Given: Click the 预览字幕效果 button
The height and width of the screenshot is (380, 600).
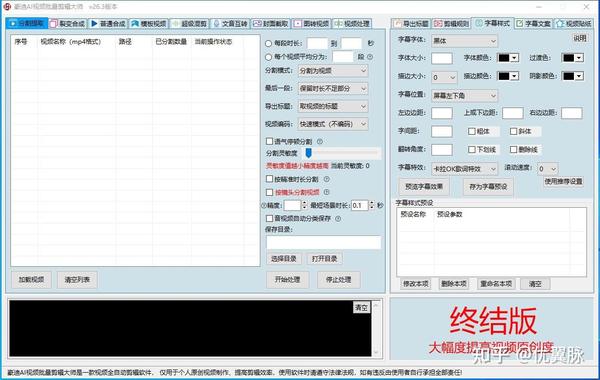Looking at the screenshot, I should pos(424,187).
